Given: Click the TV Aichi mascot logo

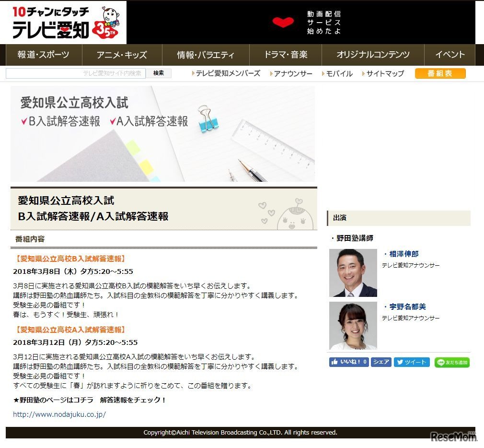Looking at the screenshot, I should point(111,15).
